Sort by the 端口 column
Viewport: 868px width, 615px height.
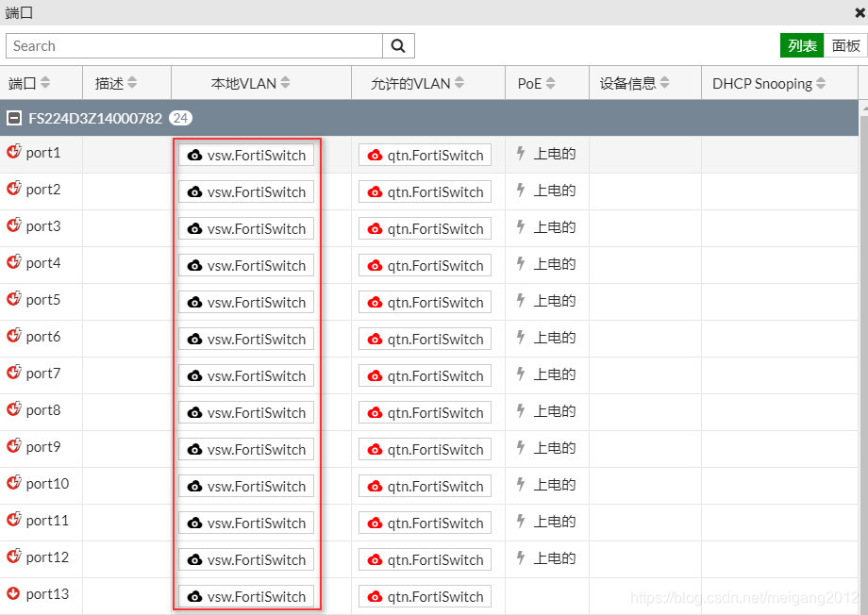[45, 83]
